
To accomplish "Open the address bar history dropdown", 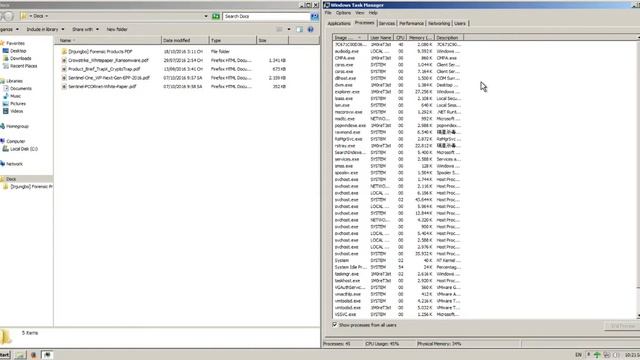I will click(x=206, y=16).
